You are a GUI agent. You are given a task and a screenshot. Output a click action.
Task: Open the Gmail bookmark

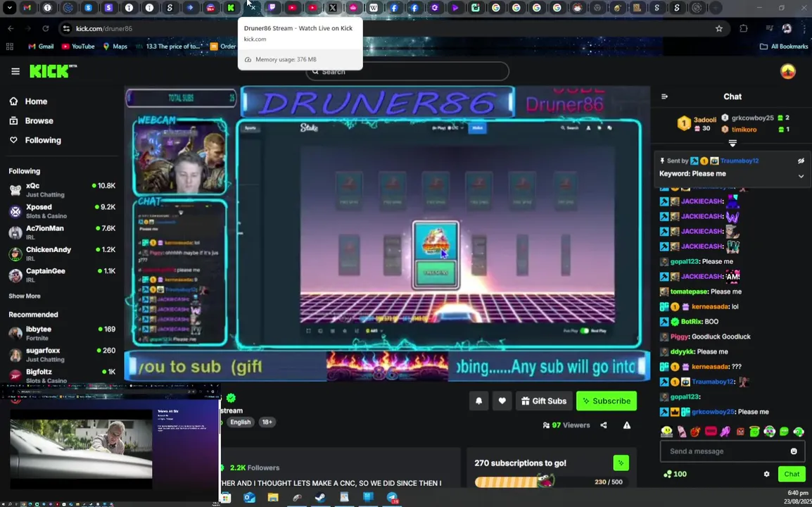point(41,46)
